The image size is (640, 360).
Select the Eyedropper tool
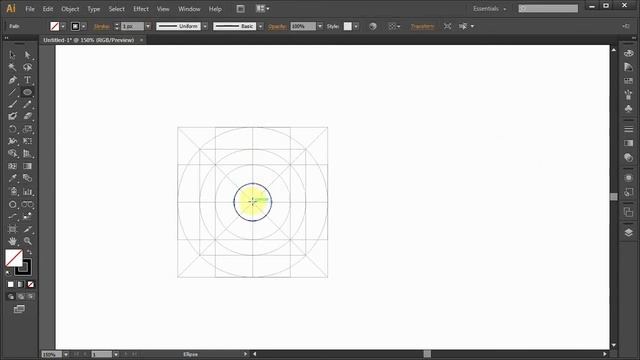click(12, 178)
